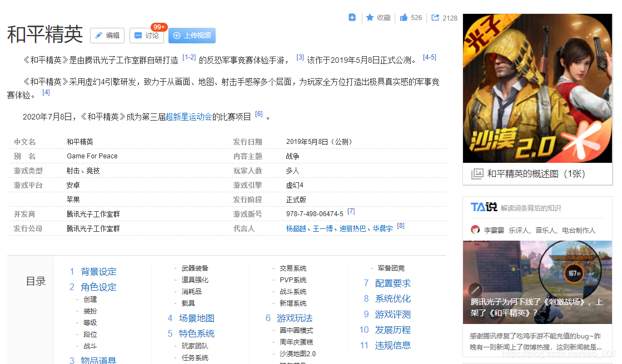
Task: Click the blue plus icon near favorites
Action: click(x=352, y=17)
